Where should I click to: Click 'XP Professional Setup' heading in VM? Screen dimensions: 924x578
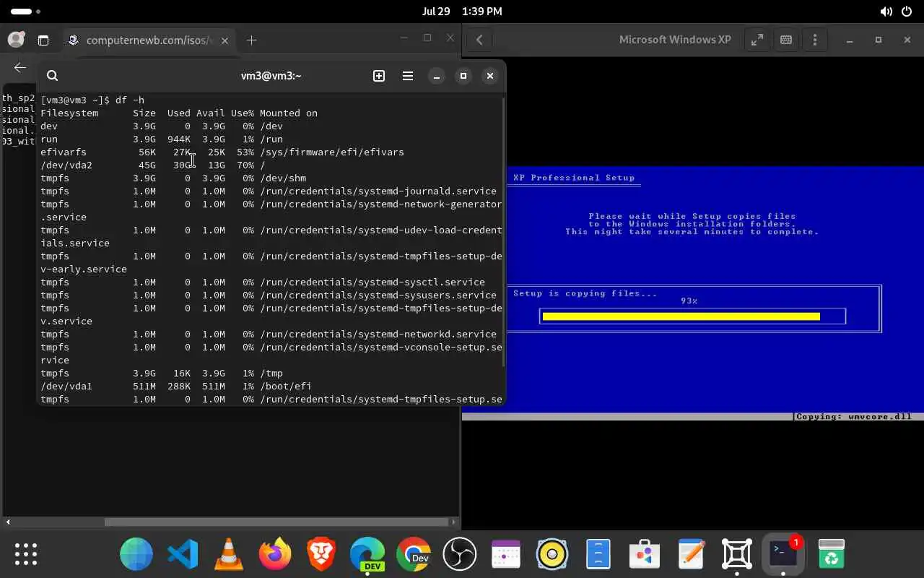[x=574, y=178]
